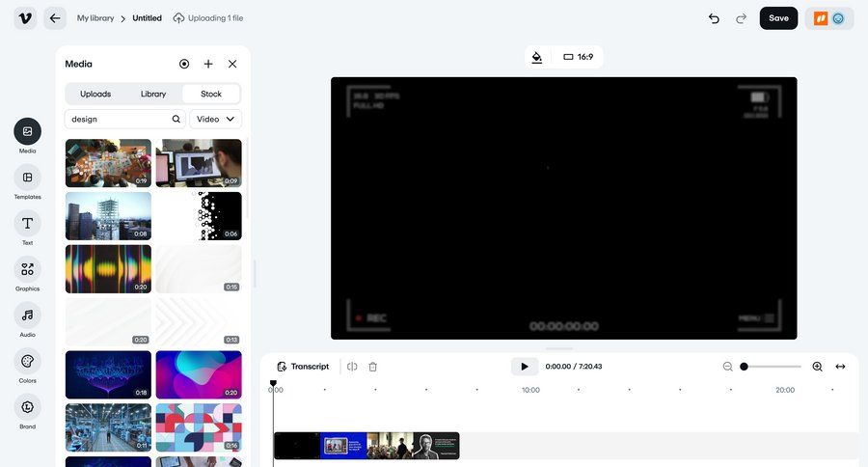Delete the selected clip with trash icon
The image size is (868, 467).
[373, 367]
